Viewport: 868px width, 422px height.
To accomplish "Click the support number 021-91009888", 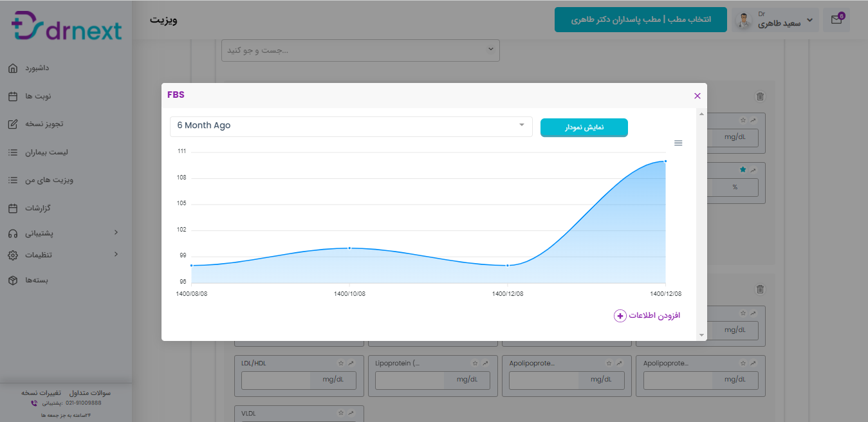I will coord(83,403).
